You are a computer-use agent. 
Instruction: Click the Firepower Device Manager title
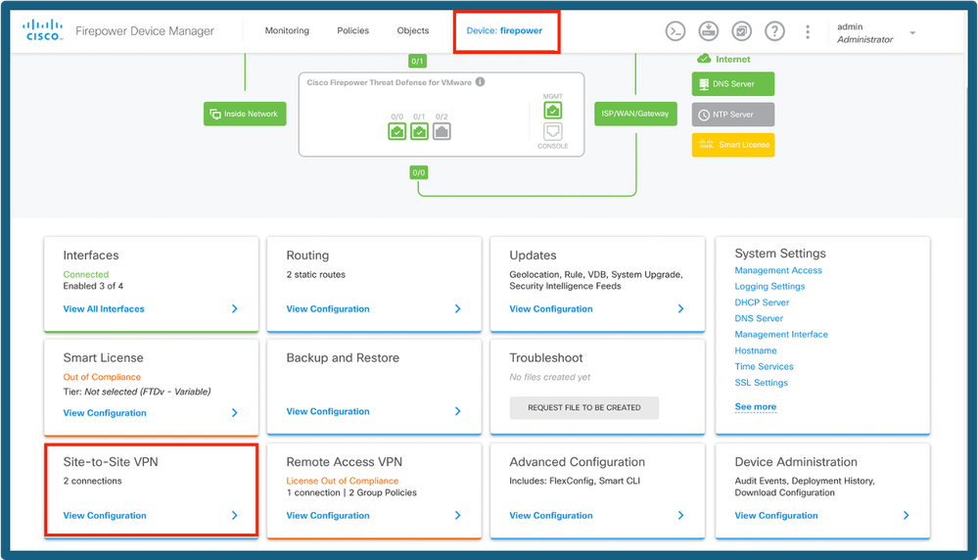pyautogui.click(x=145, y=31)
